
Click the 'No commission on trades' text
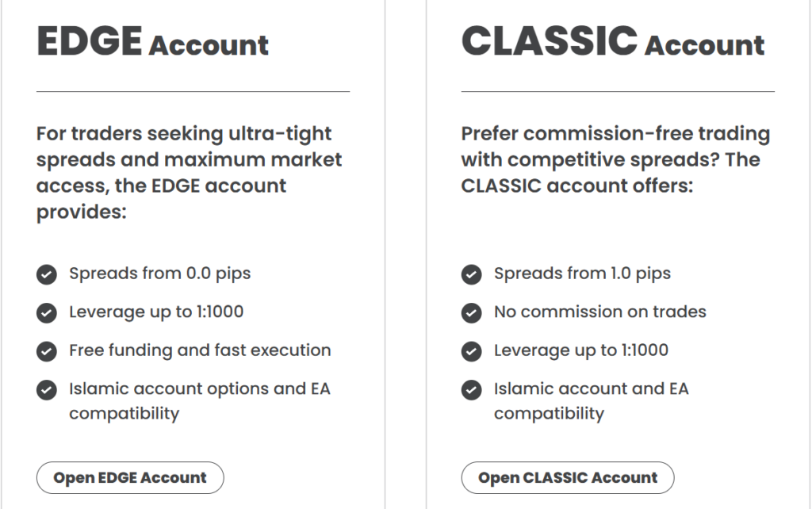[x=599, y=312]
